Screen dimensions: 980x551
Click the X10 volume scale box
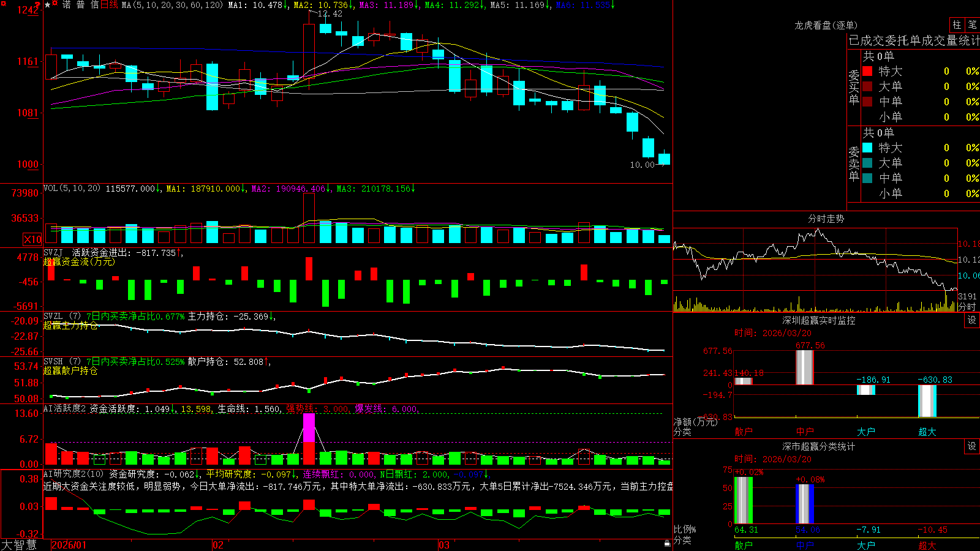point(32,239)
